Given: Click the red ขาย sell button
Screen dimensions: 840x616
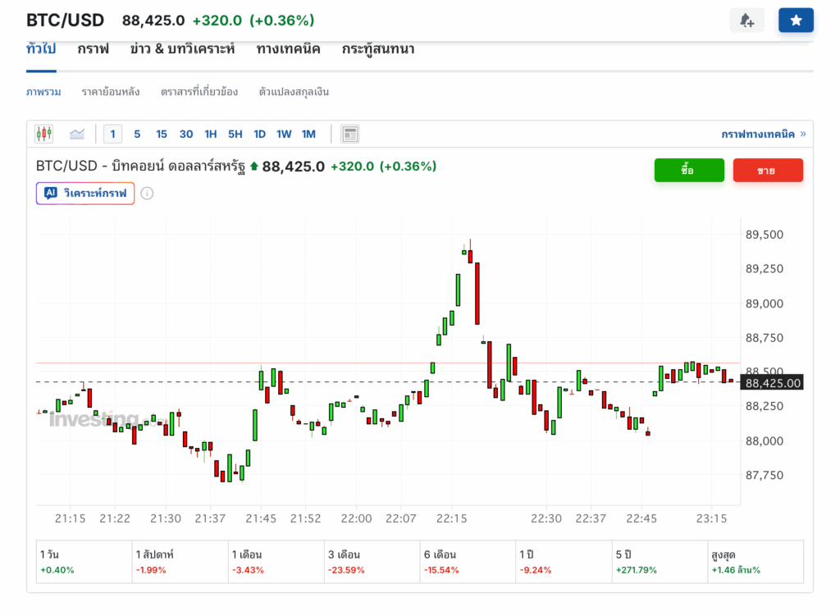Looking at the screenshot, I should (768, 170).
